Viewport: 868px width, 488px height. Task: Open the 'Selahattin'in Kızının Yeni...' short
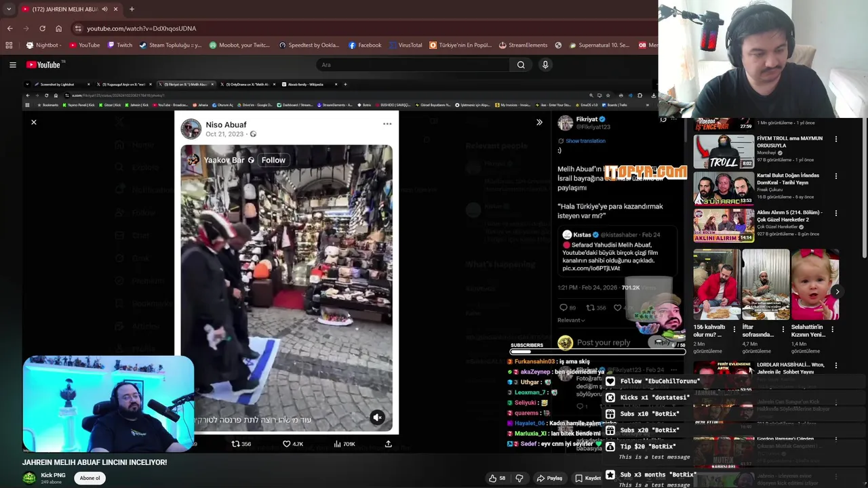(815, 285)
